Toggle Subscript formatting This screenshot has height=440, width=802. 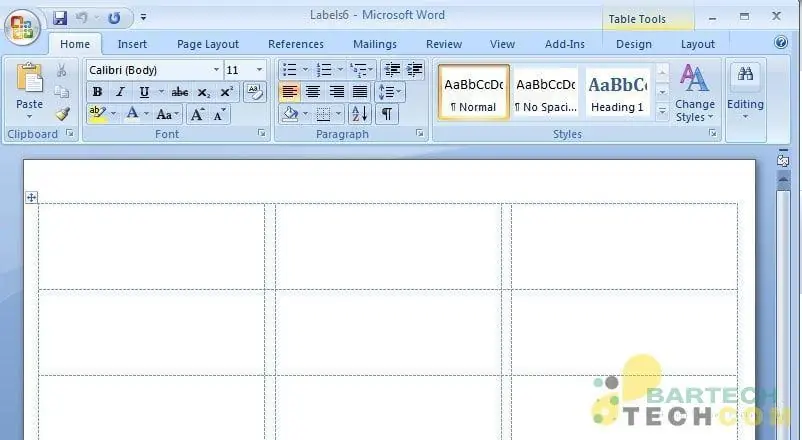tap(204, 93)
